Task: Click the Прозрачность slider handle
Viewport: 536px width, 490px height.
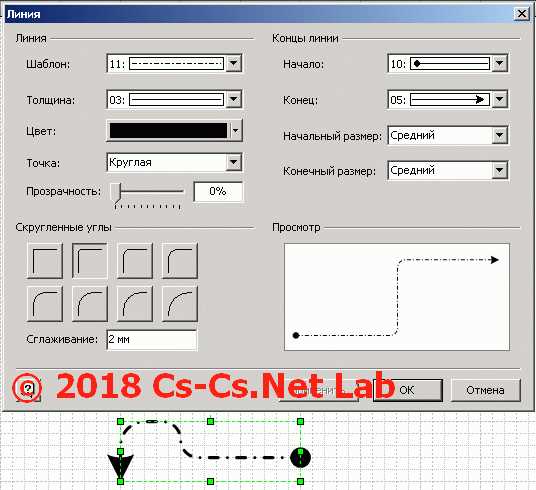Action: pyautogui.click(x=116, y=192)
